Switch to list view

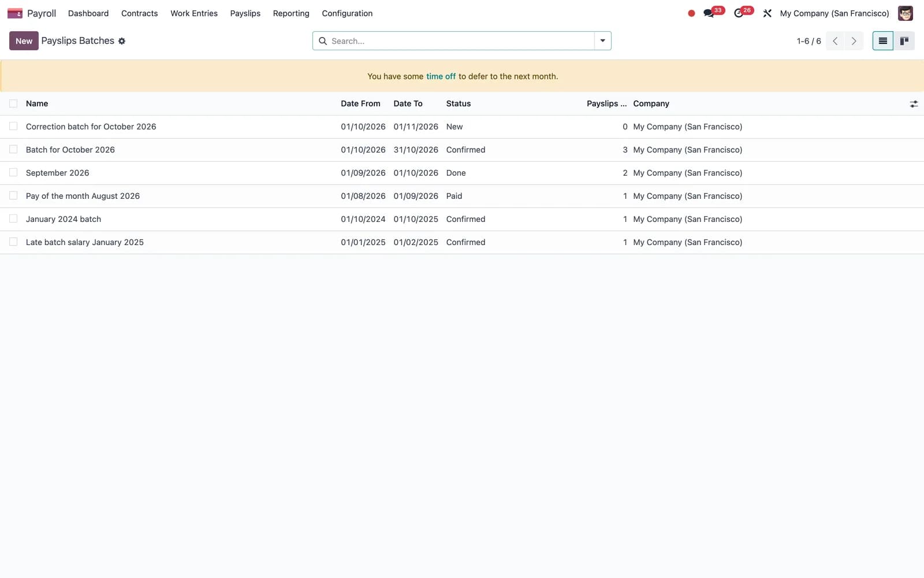point(882,41)
